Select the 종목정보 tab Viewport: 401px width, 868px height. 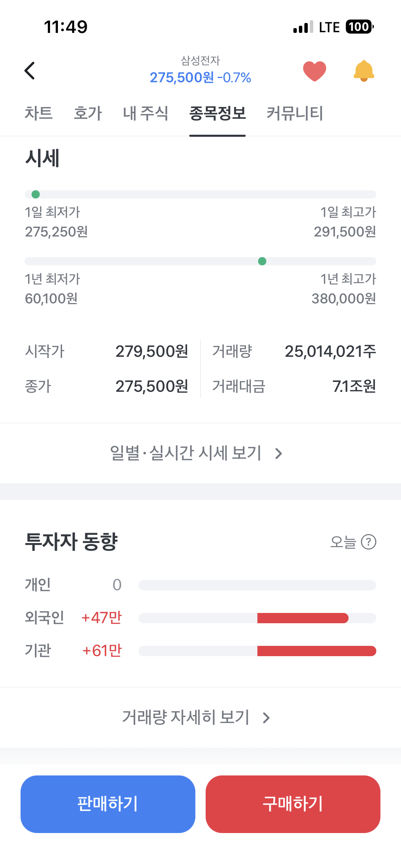point(218,113)
